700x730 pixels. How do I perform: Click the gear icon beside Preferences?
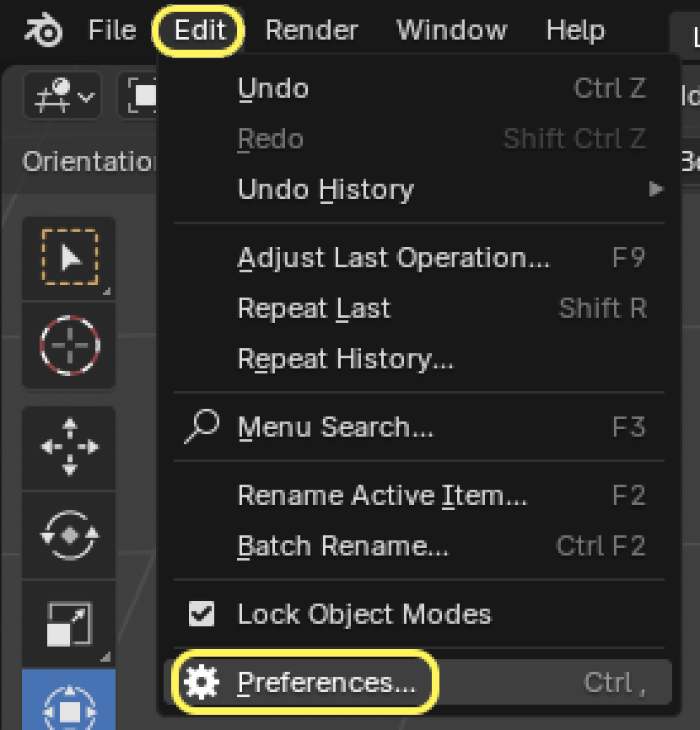(202, 682)
